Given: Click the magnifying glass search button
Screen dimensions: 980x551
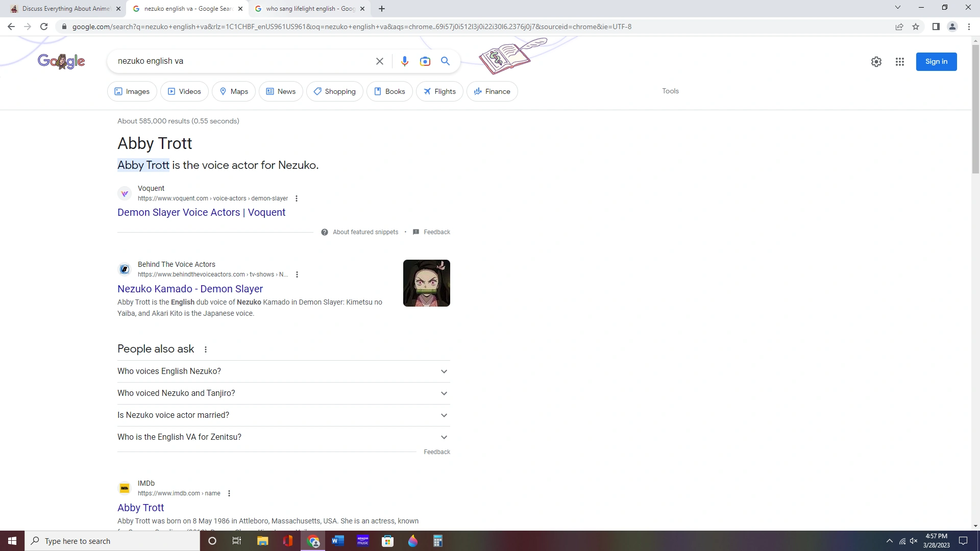Looking at the screenshot, I should pos(445,61).
